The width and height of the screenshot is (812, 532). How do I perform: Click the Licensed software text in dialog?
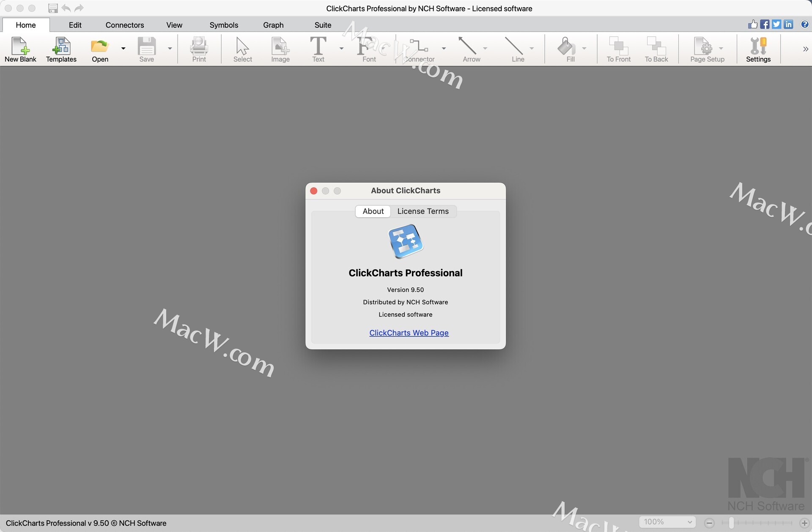click(x=405, y=314)
